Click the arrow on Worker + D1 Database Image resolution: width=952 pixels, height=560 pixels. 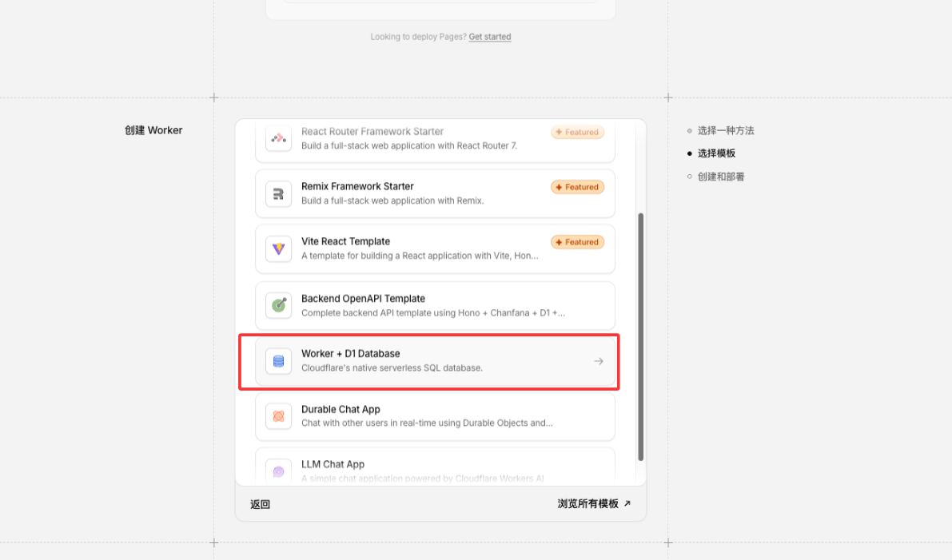point(598,361)
